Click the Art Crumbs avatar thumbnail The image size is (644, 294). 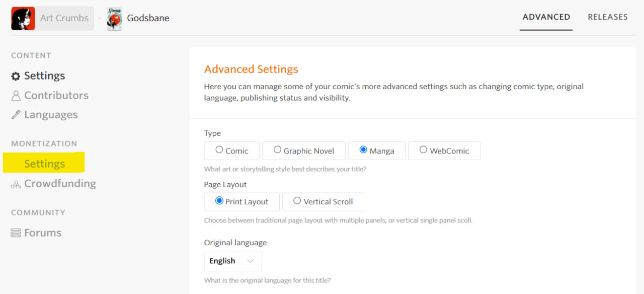[x=23, y=19]
